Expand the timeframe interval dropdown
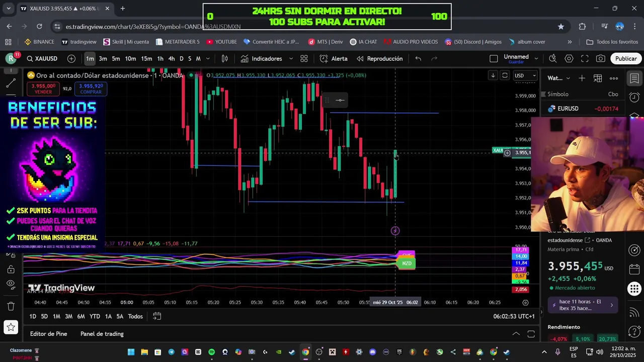Screen dimensions: 644x362 click(208, 59)
